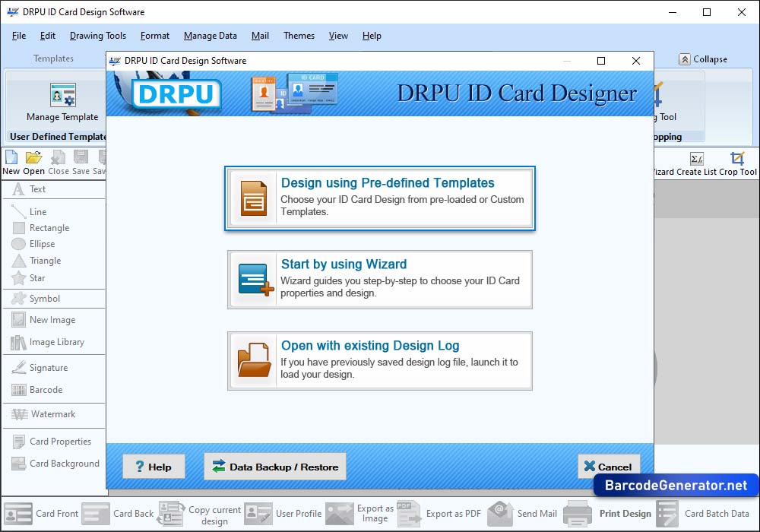This screenshot has height=532, width=760.
Task: Copy current design
Action: (200, 514)
